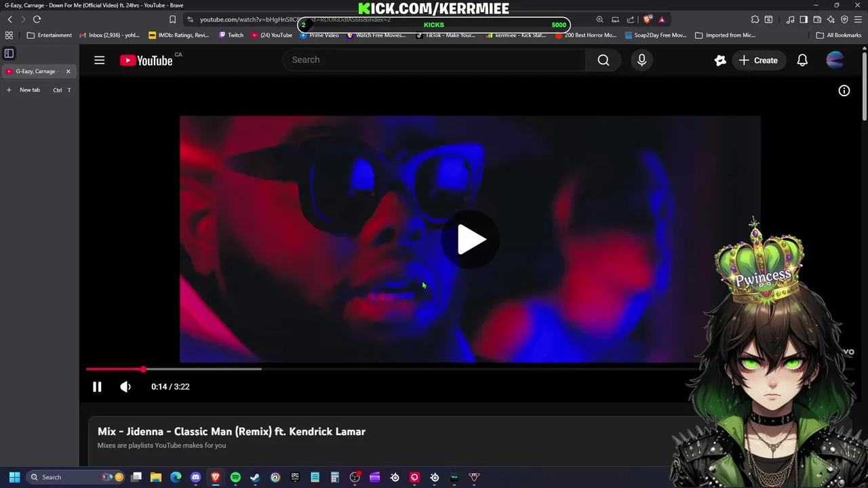
Task: Share this page via share icon
Action: [x=631, y=20]
